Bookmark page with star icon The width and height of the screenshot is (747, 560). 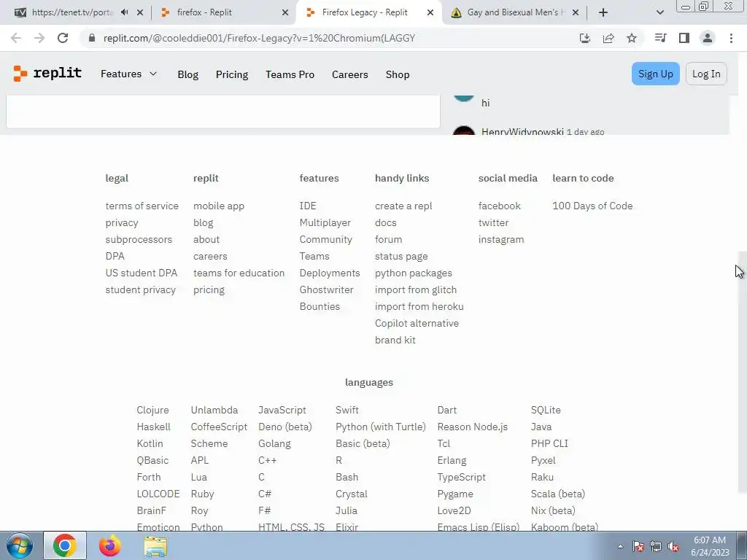click(x=632, y=38)
